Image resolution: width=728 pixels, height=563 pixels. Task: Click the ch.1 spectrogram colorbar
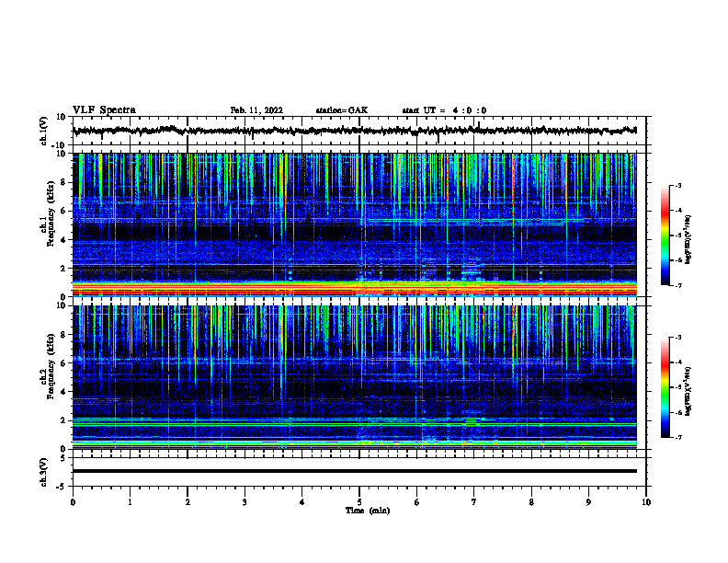(x=665, y=236)
